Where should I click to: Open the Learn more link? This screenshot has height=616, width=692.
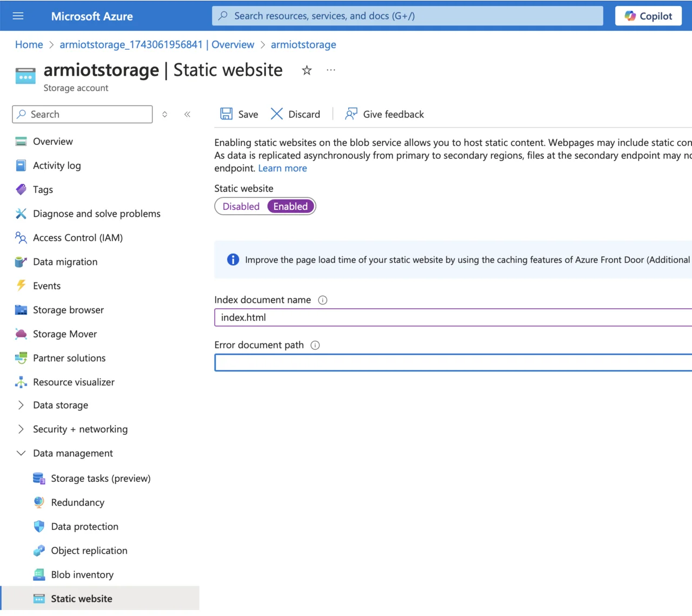pos(282,168)
